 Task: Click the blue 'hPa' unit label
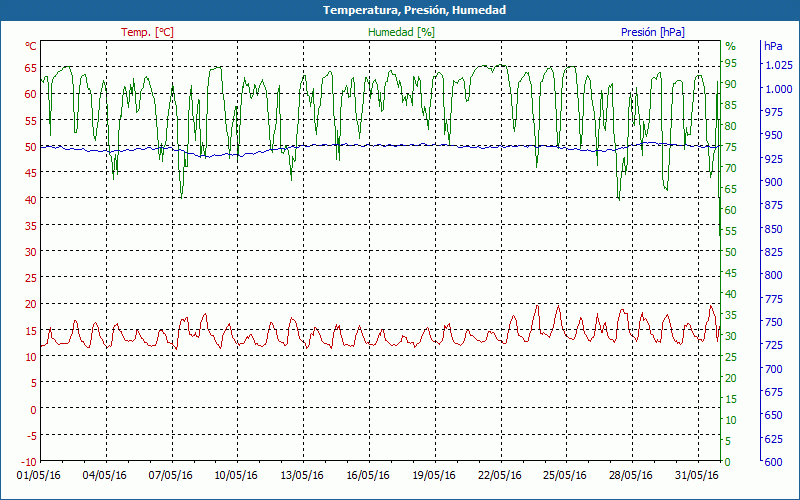tap(773, 46)
